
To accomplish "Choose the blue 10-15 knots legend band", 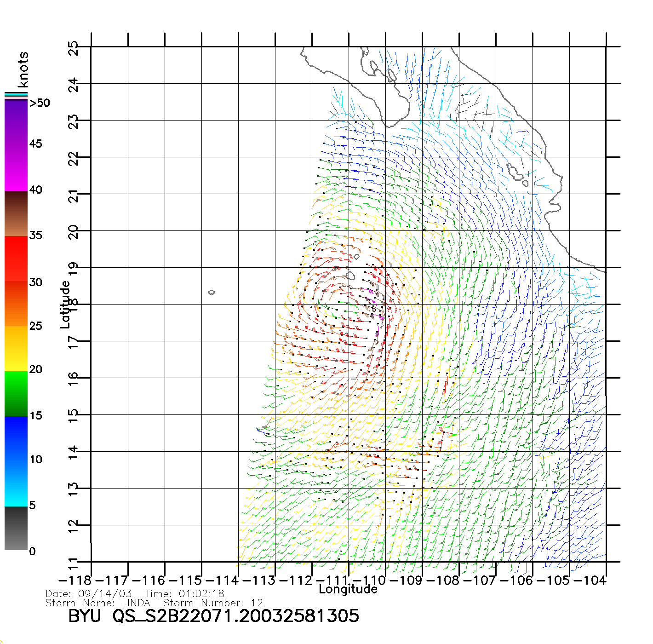I will pyautogui.click(x=16, y=438).
